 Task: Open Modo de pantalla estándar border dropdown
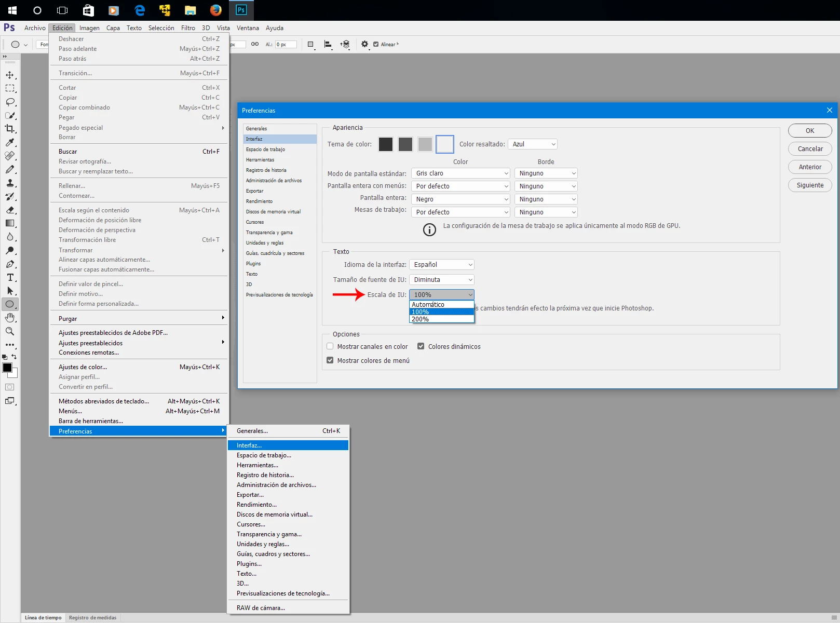point(546,173)
